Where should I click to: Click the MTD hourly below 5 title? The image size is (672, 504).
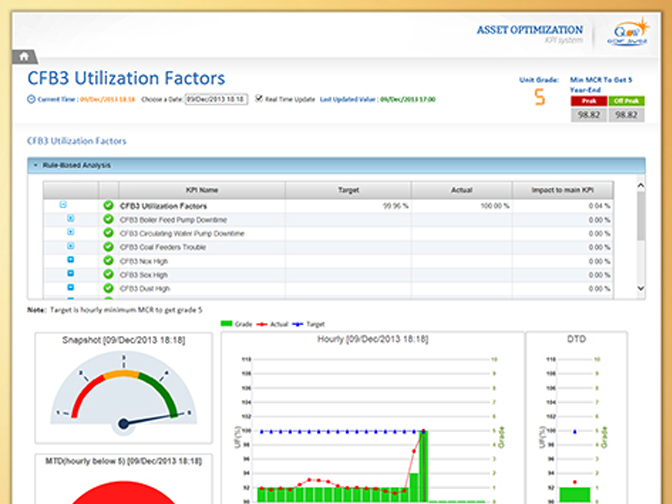pos(123,461)
